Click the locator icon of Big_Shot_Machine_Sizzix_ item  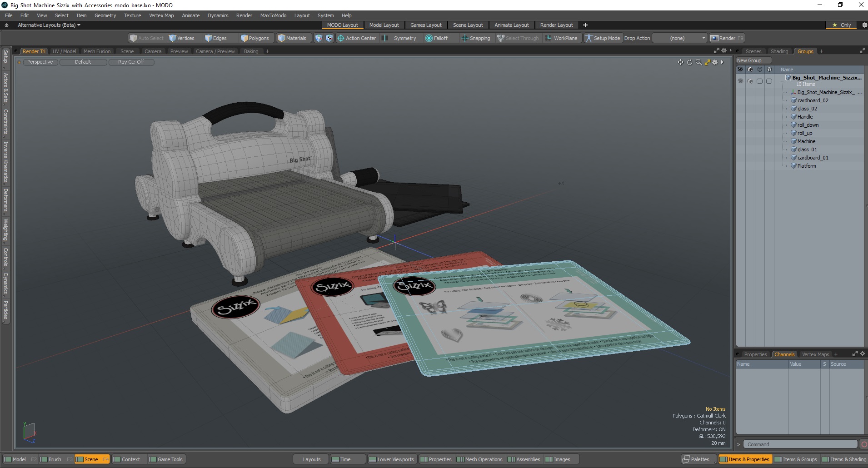[x=793, y=92]
